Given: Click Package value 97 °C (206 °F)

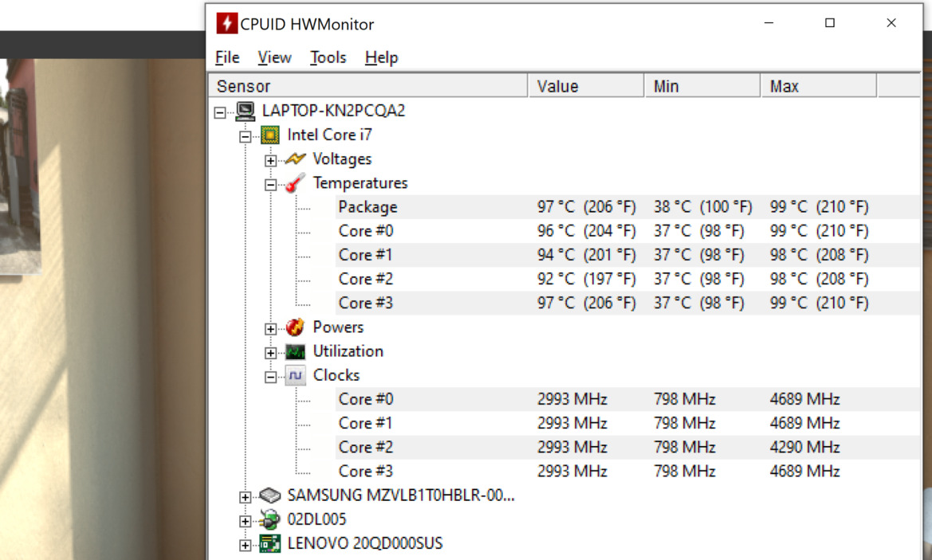Looking at the screenshot, I should [587, 206].
